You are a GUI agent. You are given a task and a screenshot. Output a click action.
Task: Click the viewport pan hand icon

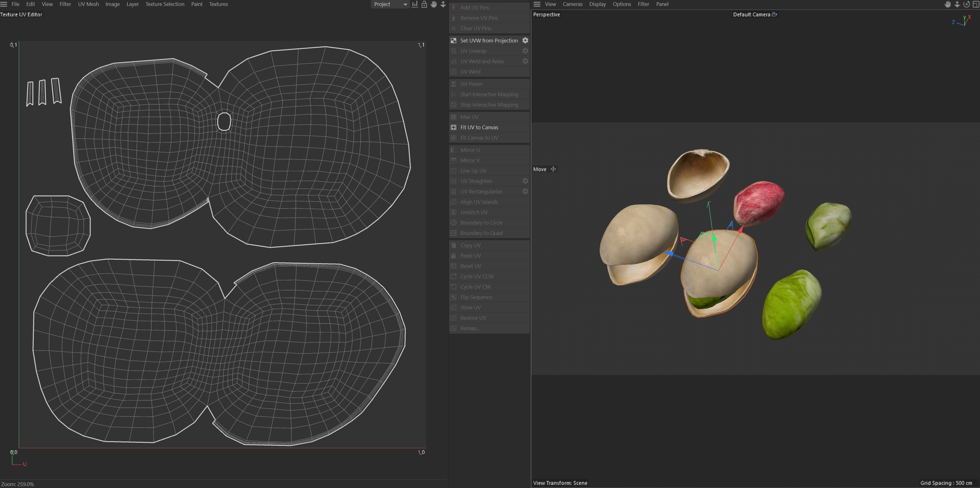click(x=948, y=4)
